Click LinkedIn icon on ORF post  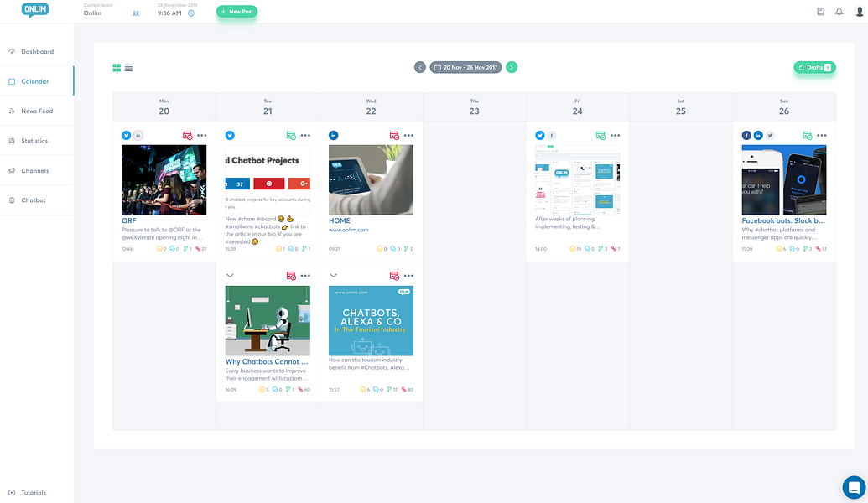138,136
